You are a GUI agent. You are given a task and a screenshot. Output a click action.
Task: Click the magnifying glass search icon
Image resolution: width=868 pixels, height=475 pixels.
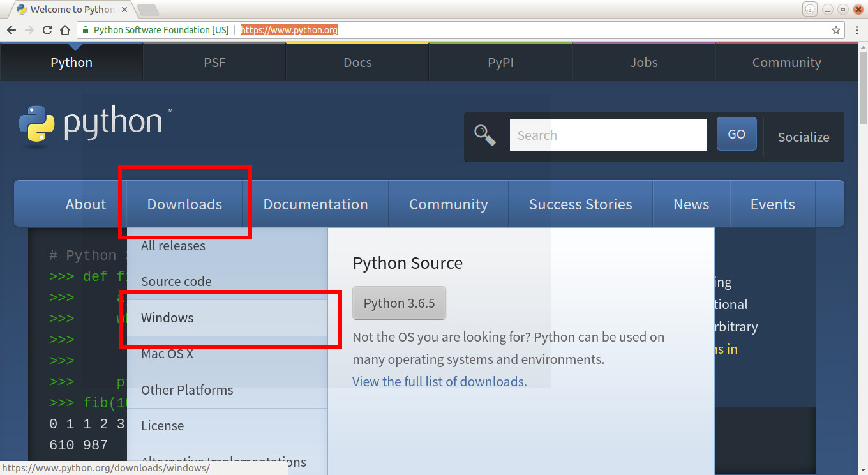coord(485,135)
